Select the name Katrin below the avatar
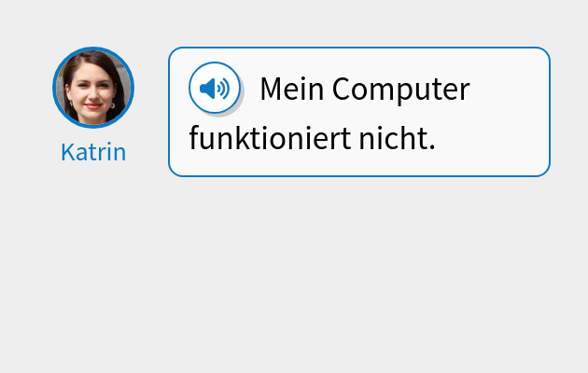This screenshot has width=588, height=373. (93, 152)
